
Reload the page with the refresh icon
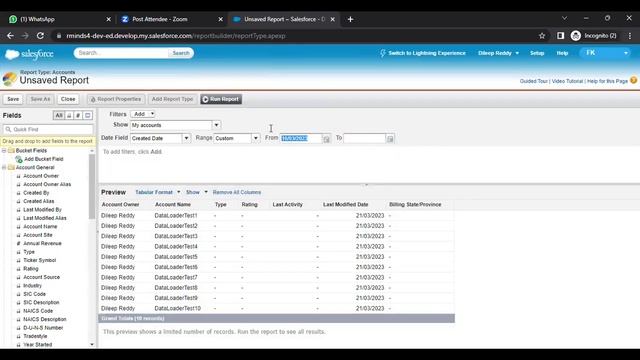point(40,36)
